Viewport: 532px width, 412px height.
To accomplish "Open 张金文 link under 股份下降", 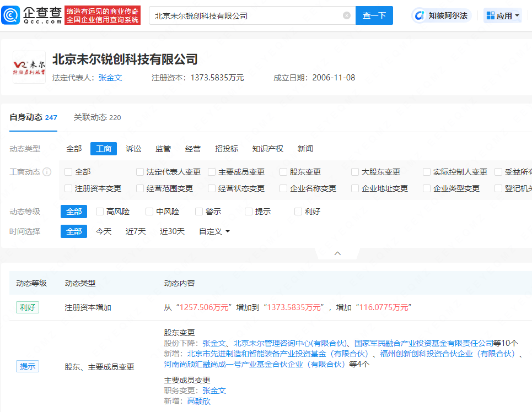I will (x=214, y=343).
